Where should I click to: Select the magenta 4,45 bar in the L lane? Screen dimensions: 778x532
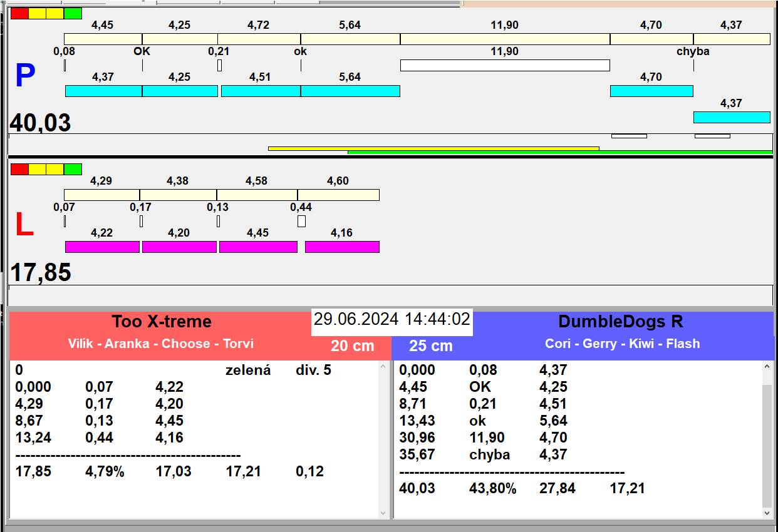click(258, 247)
